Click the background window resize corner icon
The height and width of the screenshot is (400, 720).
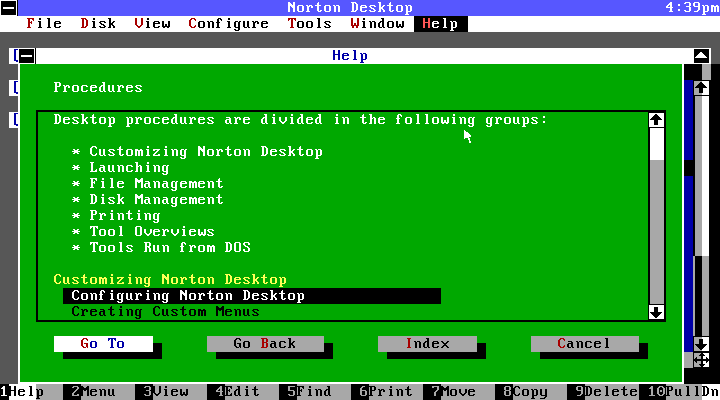click(701, 360)
